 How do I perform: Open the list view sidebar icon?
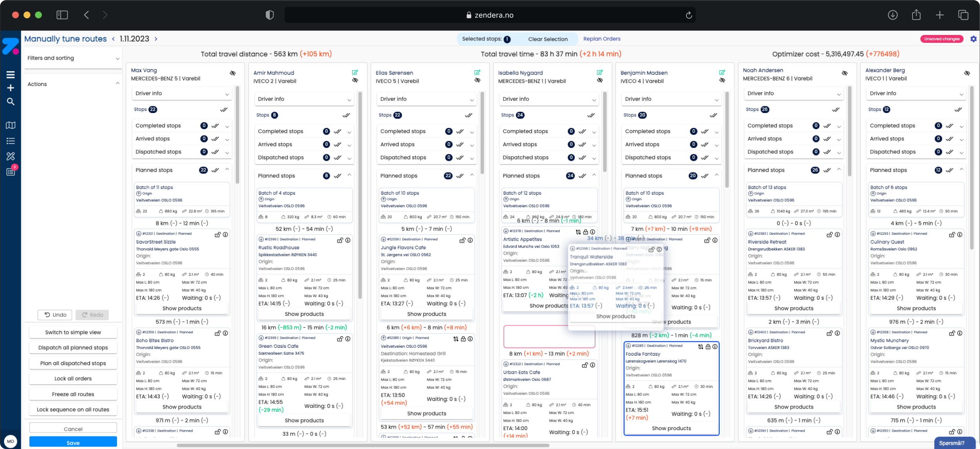[x=11, y=141]
